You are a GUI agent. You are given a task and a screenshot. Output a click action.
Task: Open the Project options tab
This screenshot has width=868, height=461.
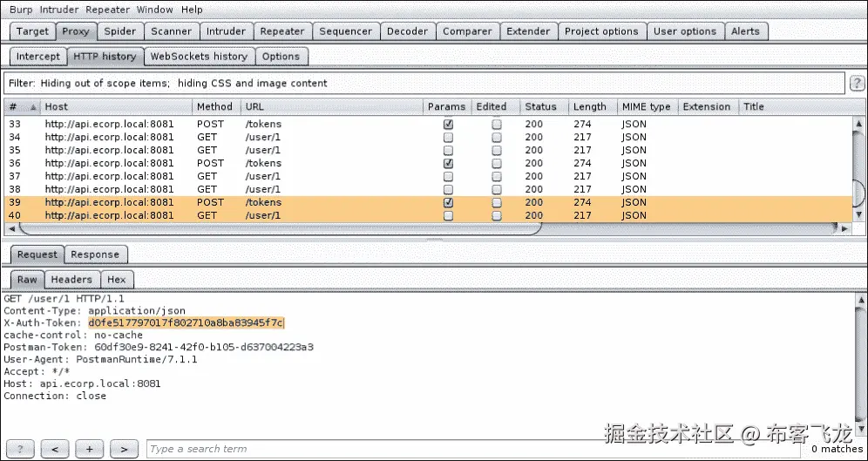[x=601, y=31]
